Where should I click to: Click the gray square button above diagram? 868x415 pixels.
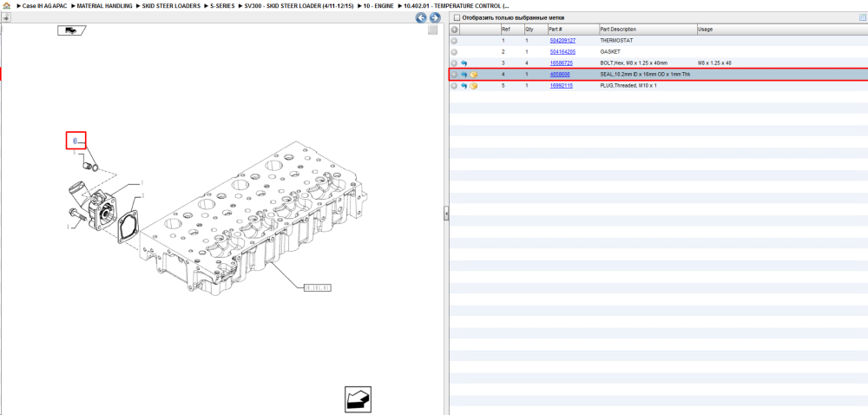pyautogui.click(x=433, y=30)
